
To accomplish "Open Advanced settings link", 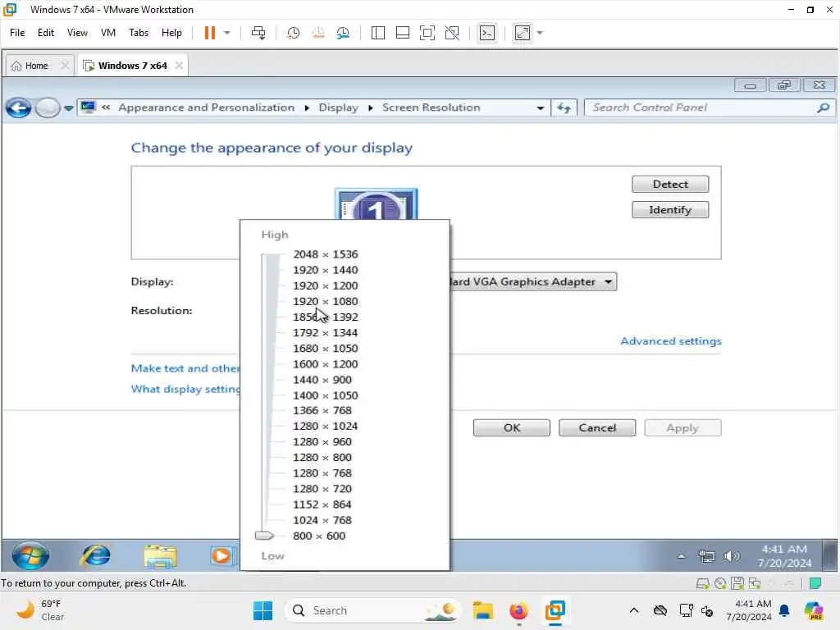I will pos(671,341).
